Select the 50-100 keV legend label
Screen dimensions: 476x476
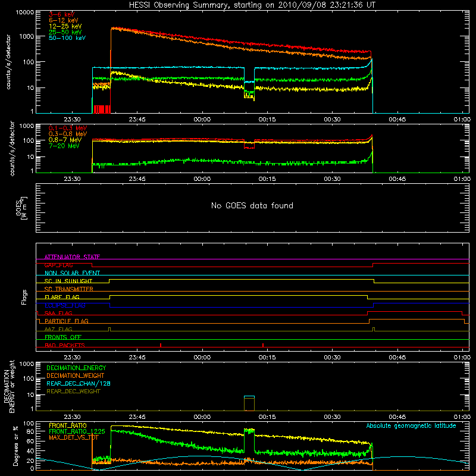click(67, 38)
